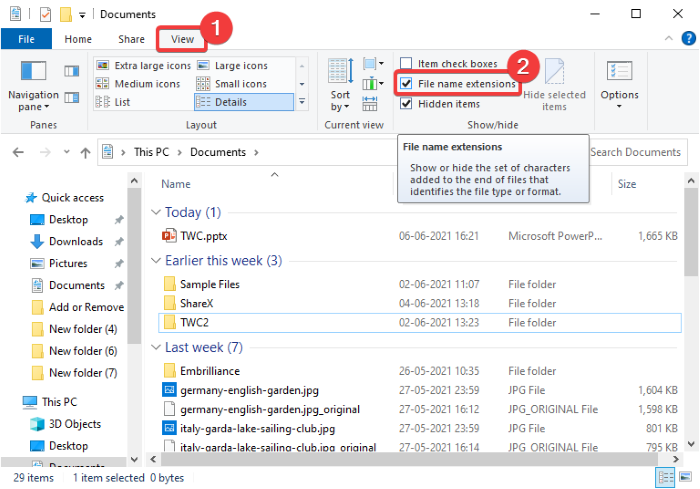The height and width of the screenshot is (489, 700).
Task: Toggle Item check boxes option
Action: pyautogui.click(x=406, y=64)
